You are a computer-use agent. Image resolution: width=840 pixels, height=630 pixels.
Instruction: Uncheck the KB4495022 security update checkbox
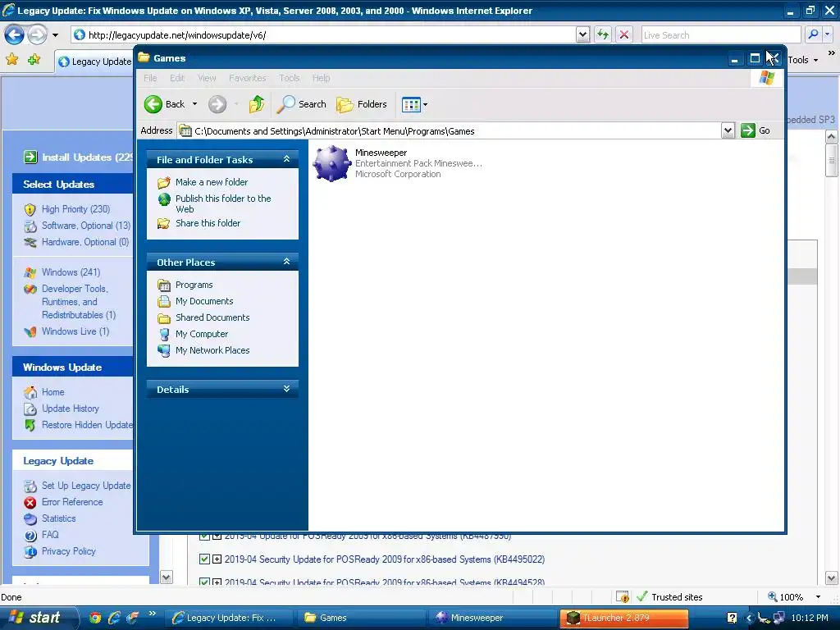tap(204, 559)
